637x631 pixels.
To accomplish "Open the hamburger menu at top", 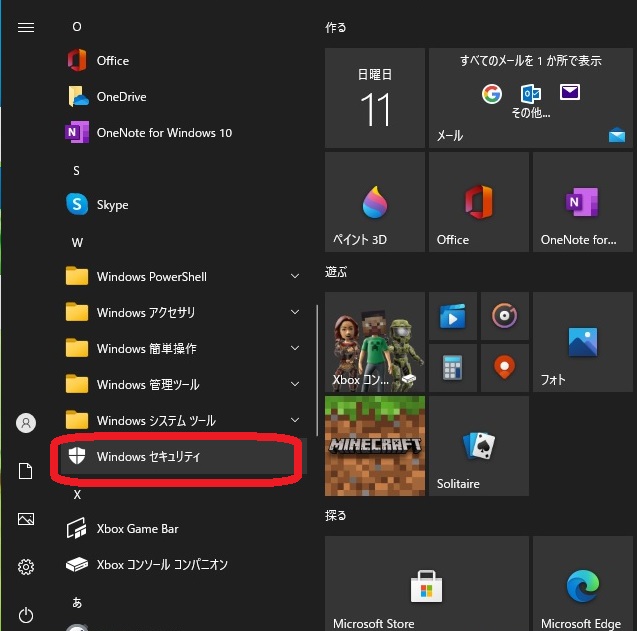I will tap(26, 27).
